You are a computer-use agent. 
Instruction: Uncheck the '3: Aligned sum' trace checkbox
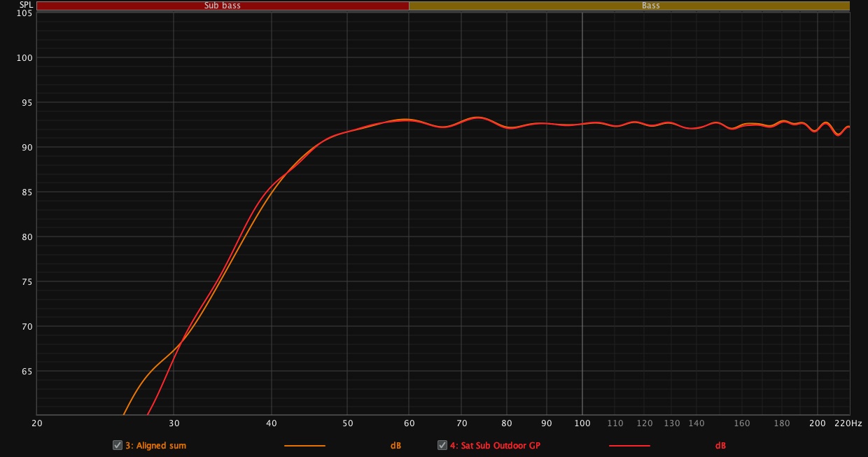coord(118,445)
